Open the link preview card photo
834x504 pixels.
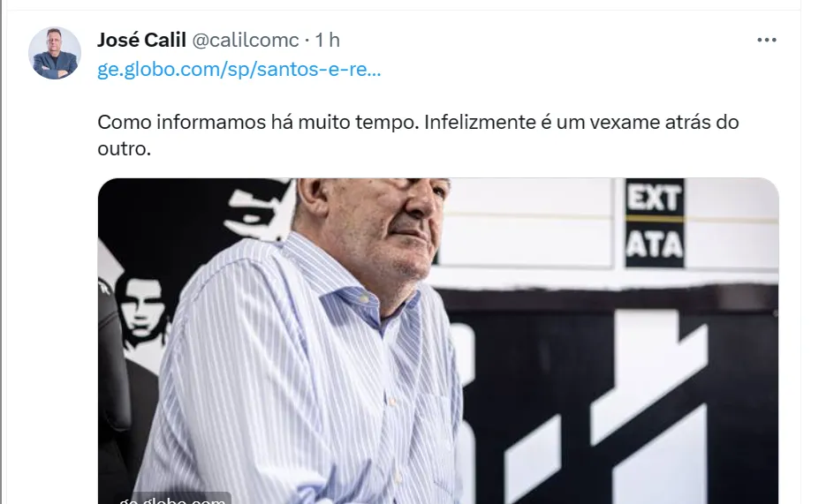coord(438,341)
